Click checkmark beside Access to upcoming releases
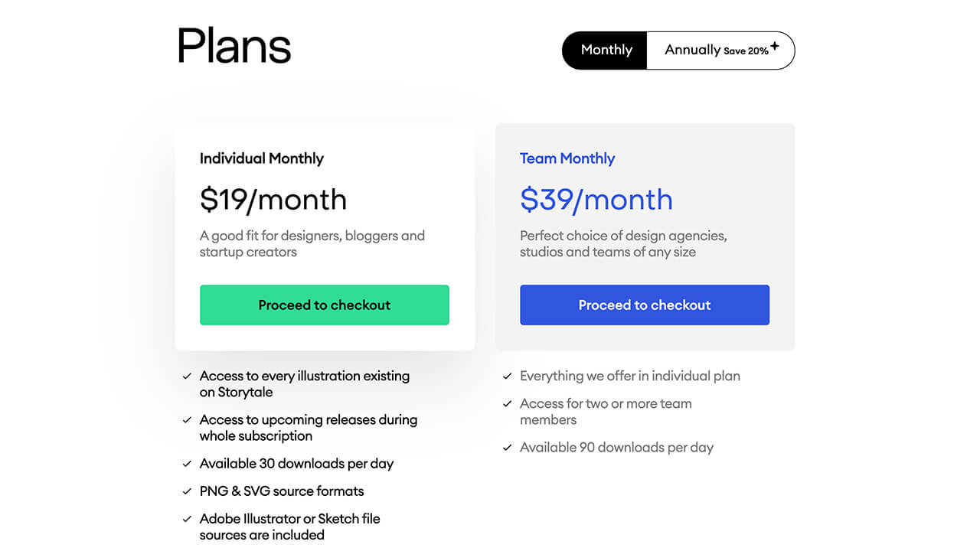 (187, 420)
